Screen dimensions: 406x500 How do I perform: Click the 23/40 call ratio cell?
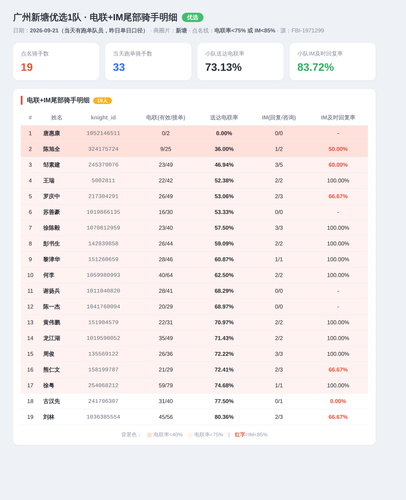pyautogui.click(x=166, y=228)
